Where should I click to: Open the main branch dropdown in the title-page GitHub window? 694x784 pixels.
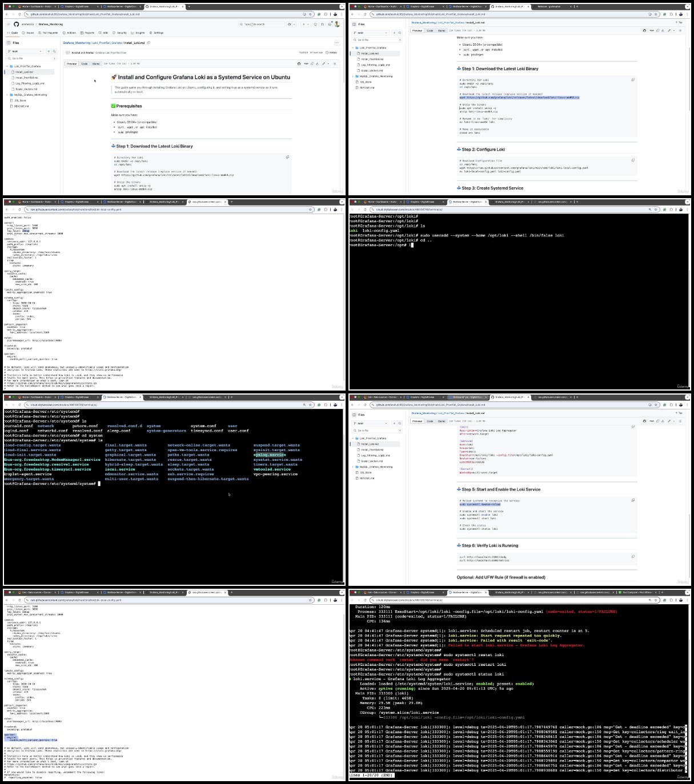[25, 51]
